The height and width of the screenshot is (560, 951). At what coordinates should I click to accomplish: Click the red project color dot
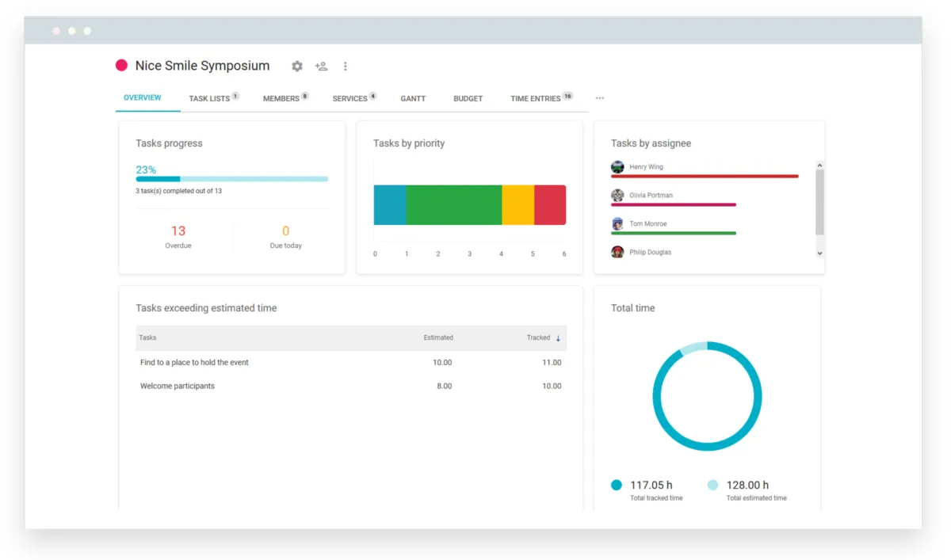click(x=122, y=66)
